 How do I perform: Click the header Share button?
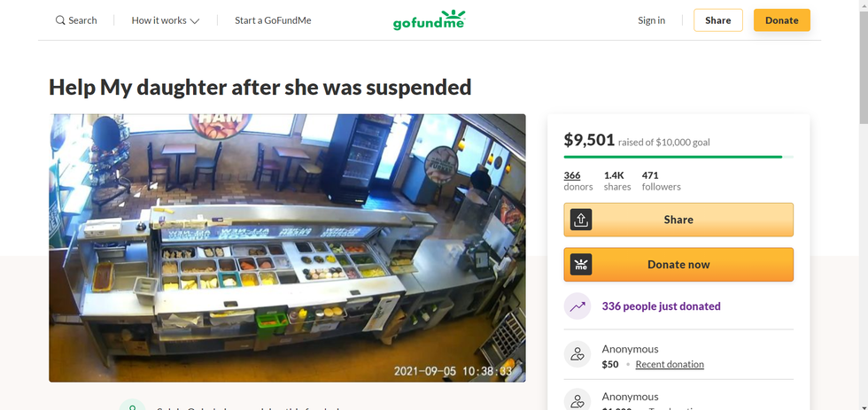[x=718, y=20]
